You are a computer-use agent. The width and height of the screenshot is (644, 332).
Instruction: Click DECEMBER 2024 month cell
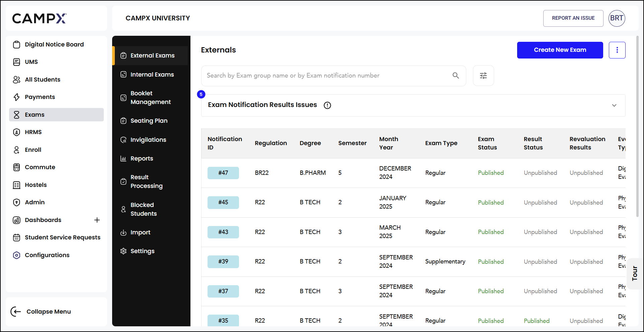click(x=395, y=173)
